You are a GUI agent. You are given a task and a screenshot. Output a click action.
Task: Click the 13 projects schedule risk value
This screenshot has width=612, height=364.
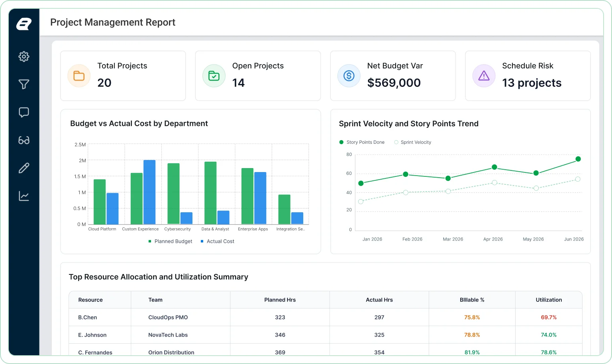point(532,83)
